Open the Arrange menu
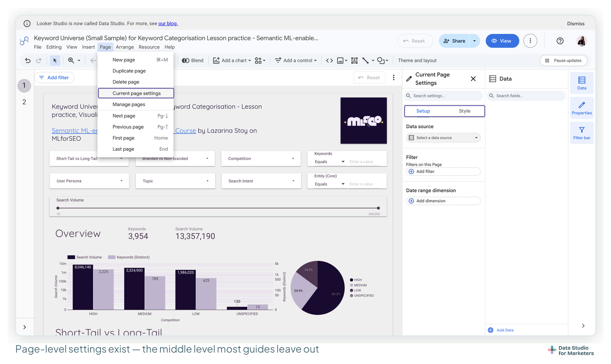The image size is (611, 364). tap(125, 47)
